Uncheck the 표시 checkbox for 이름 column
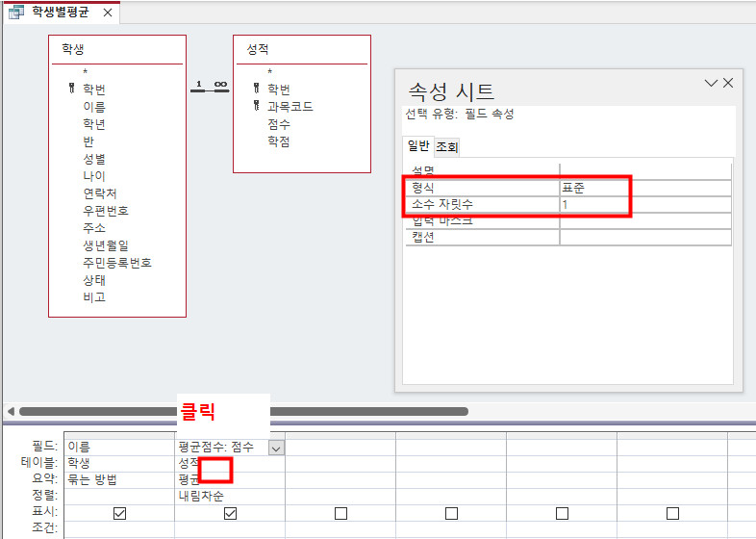Image resolution: width=756 pixels, height=539 pixels. [119, 513]
